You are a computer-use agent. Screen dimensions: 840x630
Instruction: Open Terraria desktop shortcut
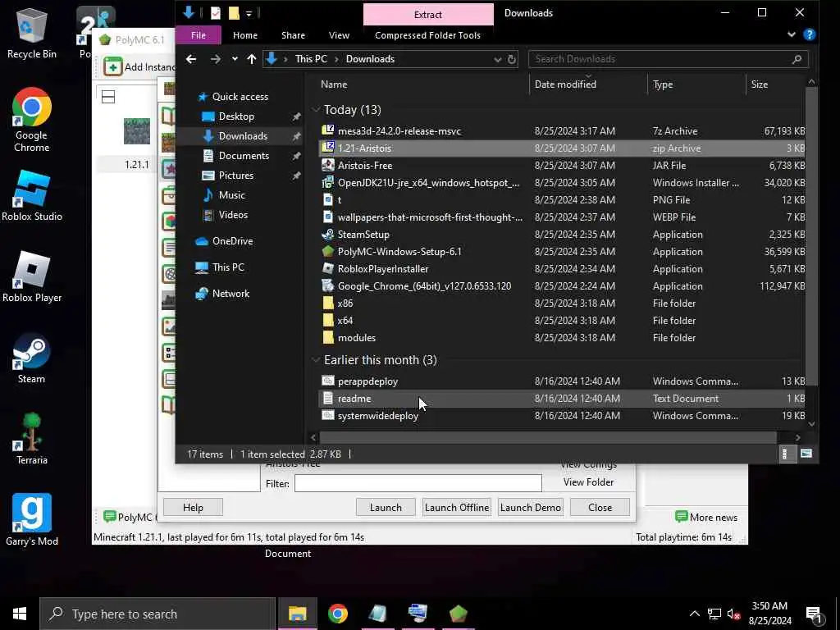[32, 440]
